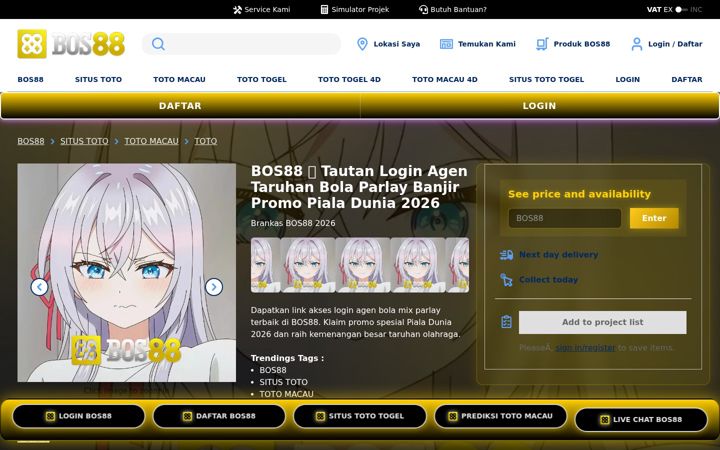
Task: Open the Produk BOS88 link
Action: point(582,44)
